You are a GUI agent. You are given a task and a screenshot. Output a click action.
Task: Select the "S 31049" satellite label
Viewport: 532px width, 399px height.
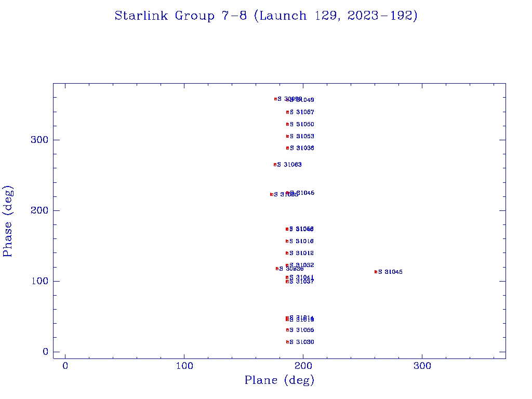click(302, 100)
